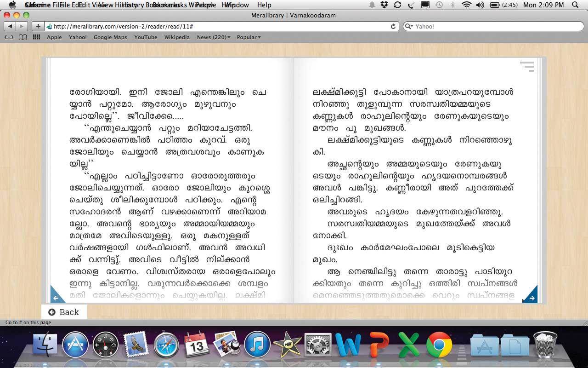The width and height of the screenshot is (588, 368).
Task: Open the Reading List glasses icon
Action: (9, 37)
